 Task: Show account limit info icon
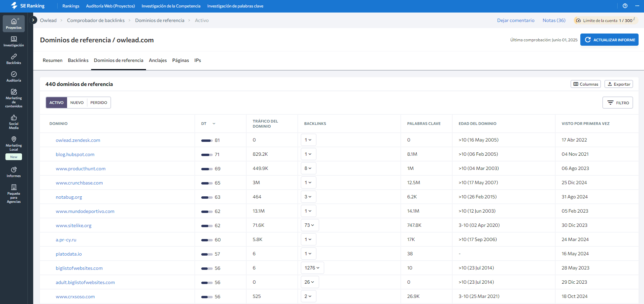634,19
